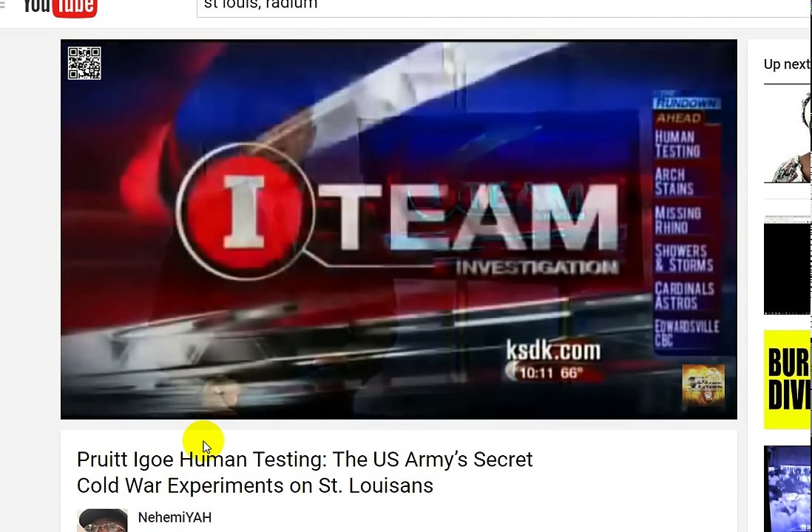Click the QR code in the video corner
This screenshot has width=812, height=532.
pos(84,63)
